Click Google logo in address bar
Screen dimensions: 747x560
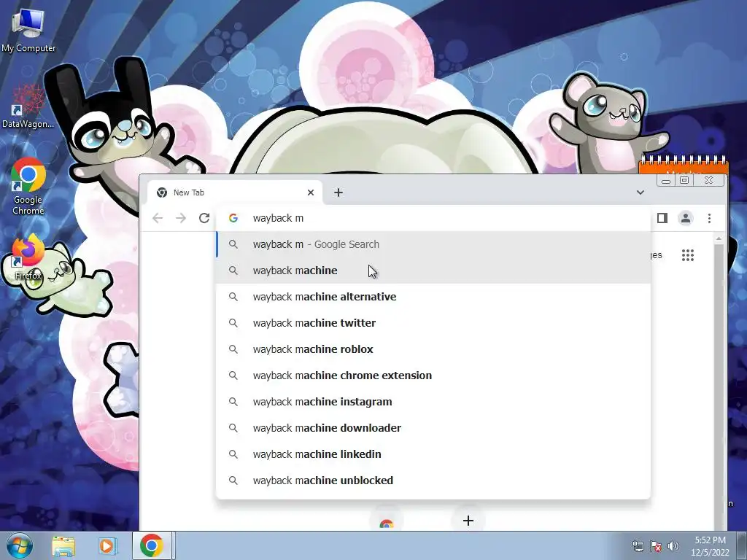click(233, 218)
